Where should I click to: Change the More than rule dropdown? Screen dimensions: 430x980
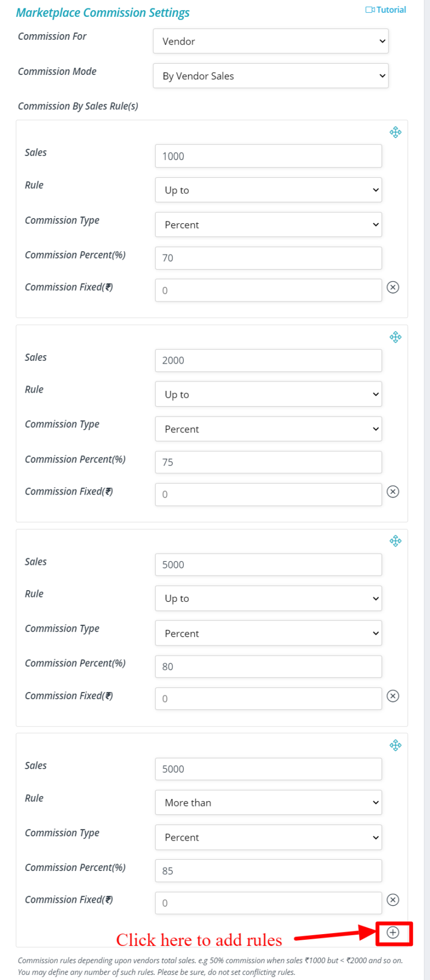[268, 803]
